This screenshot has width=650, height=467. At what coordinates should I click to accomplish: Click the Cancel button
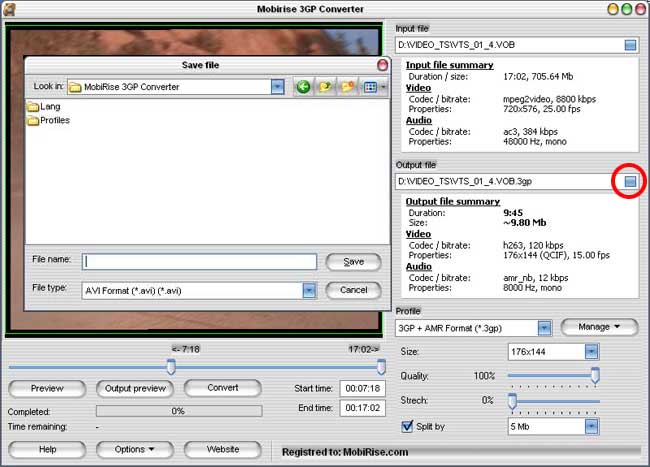coord(353,290)
